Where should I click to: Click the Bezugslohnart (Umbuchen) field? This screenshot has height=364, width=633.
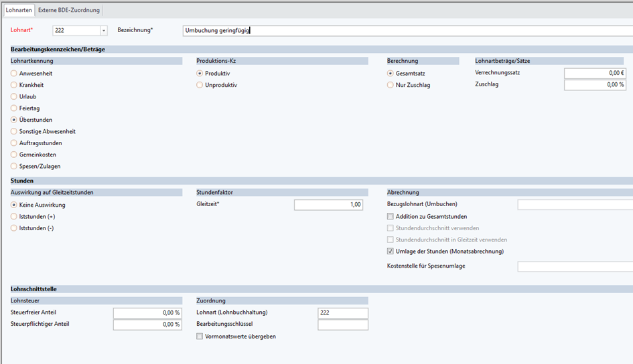click(x=575, y=205)
